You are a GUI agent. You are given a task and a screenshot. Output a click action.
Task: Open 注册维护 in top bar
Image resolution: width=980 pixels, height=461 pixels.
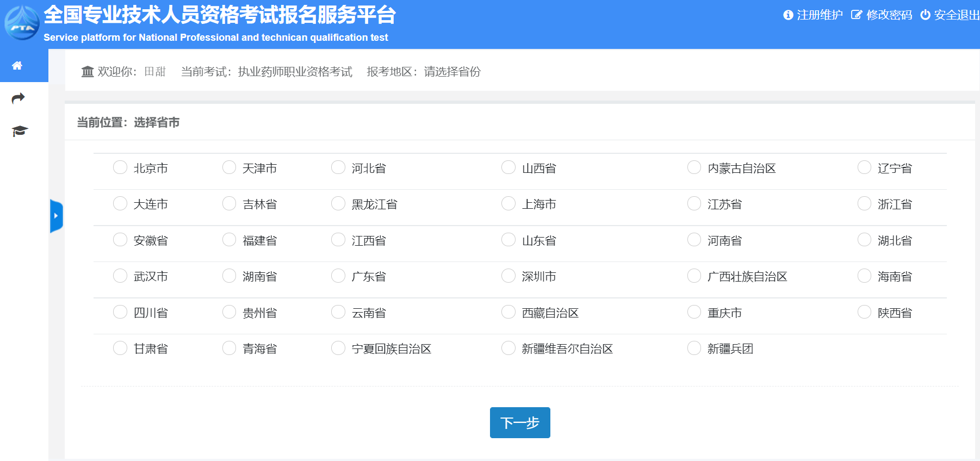813,15
